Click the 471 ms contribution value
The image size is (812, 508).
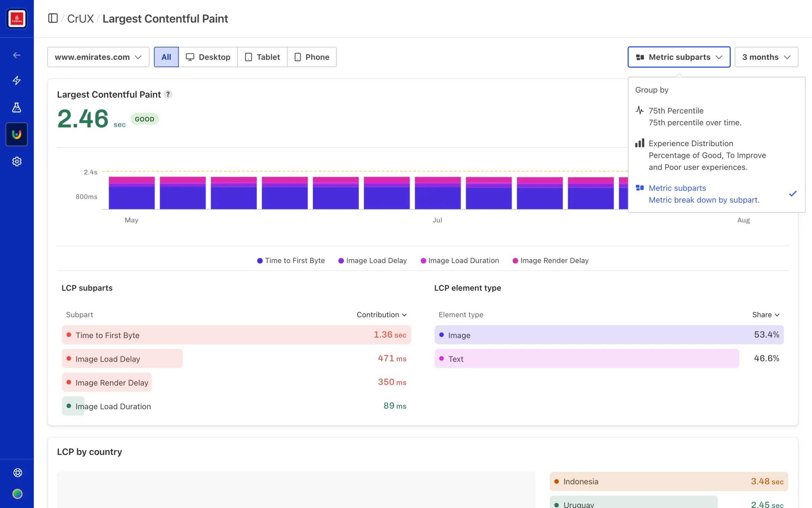(x=392, y=359)
